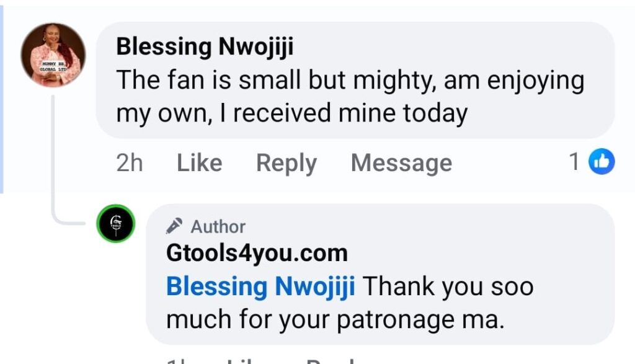Screen dimensions: 635x364
Task: Like Blessing Nwojiji's comment
Action: (199, 163)
